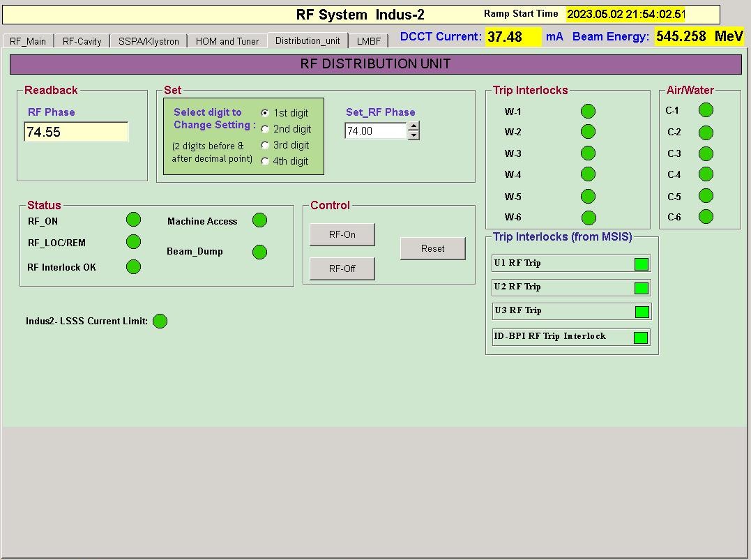Click the W-4 trip interlock indicator
The image size is (751, 560).
click(x=588, y=174)
